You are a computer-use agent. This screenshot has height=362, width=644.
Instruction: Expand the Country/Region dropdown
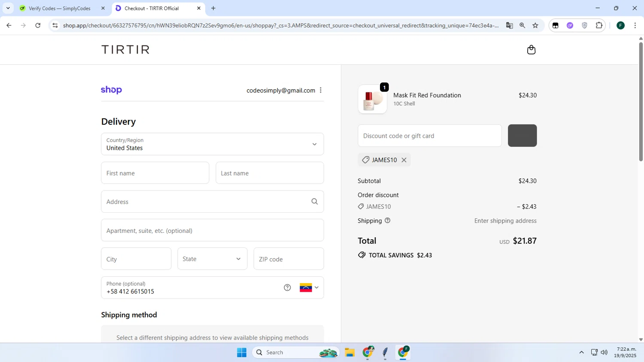point(213,144)
